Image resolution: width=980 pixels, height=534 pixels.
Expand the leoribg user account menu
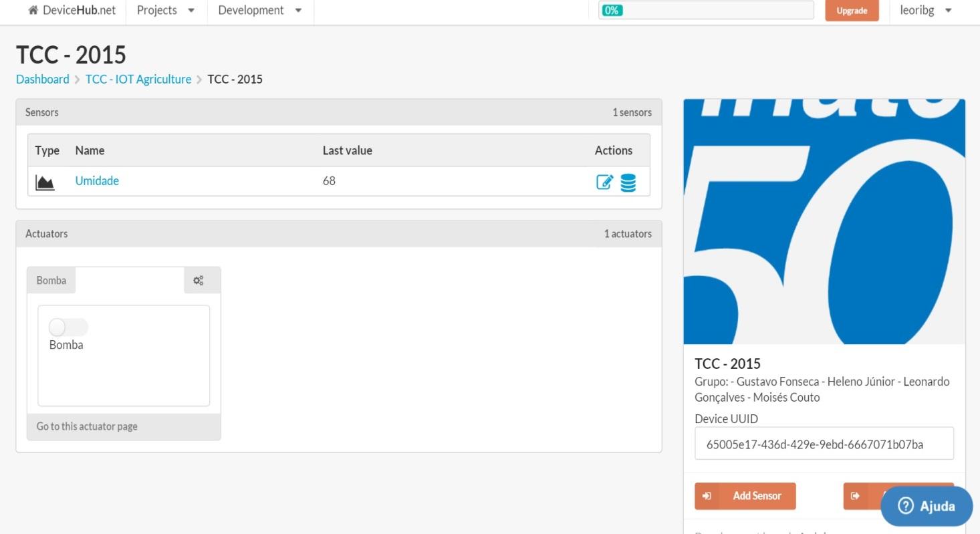[x=926, y=11]
